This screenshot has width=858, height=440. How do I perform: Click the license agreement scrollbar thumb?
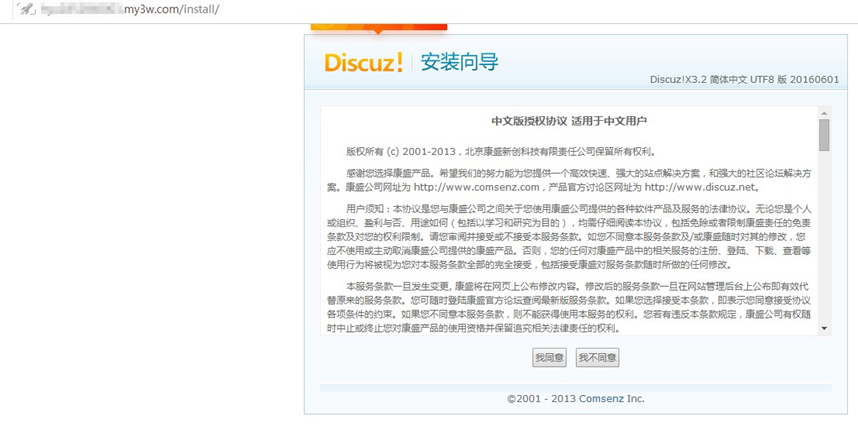[824, 135]
